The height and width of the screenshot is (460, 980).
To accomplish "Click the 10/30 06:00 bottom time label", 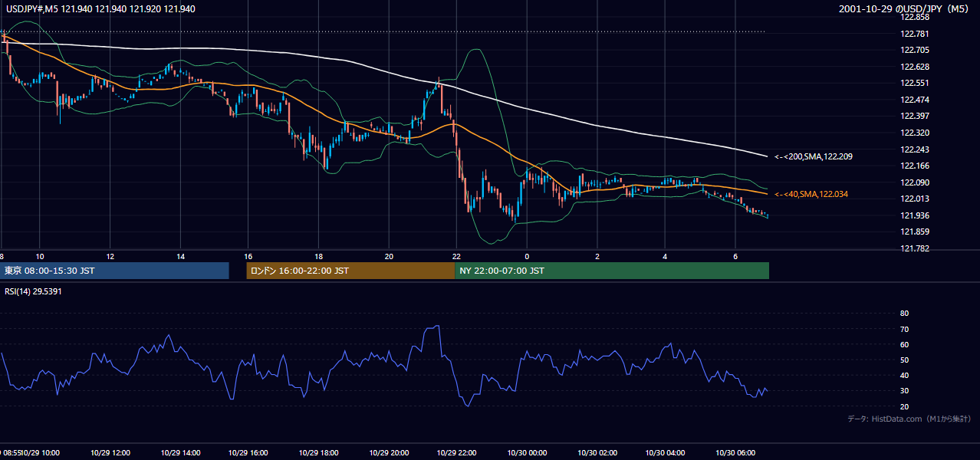I will pyautogui.click(x=735, y=453).
